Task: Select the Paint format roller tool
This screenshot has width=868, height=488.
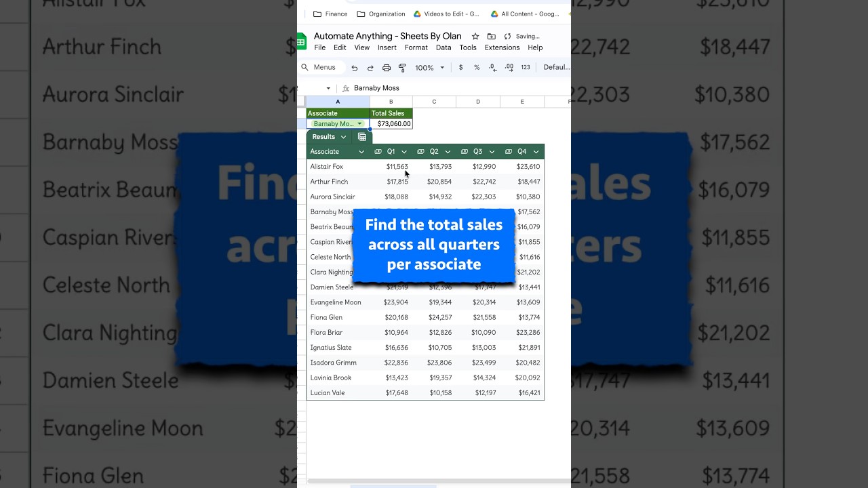Action: click(x=402, y=68)
